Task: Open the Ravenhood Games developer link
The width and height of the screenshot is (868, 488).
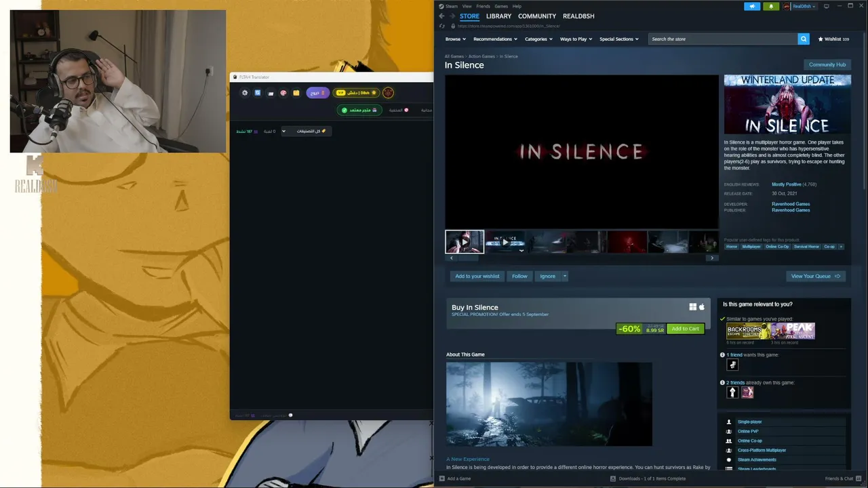Action: click(x=791, y=204)
